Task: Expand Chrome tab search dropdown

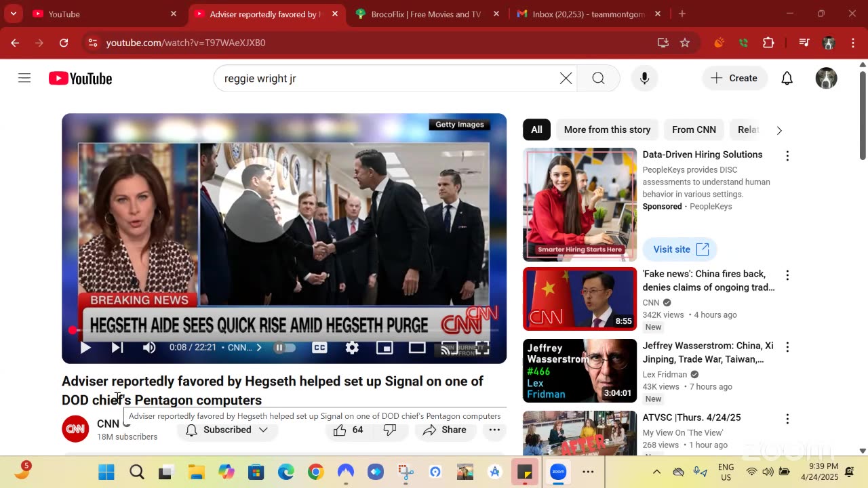Action: click(13, 14)
